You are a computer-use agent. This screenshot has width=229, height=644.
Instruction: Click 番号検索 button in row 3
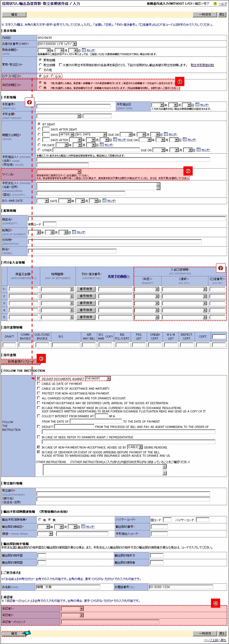[86, 303]
